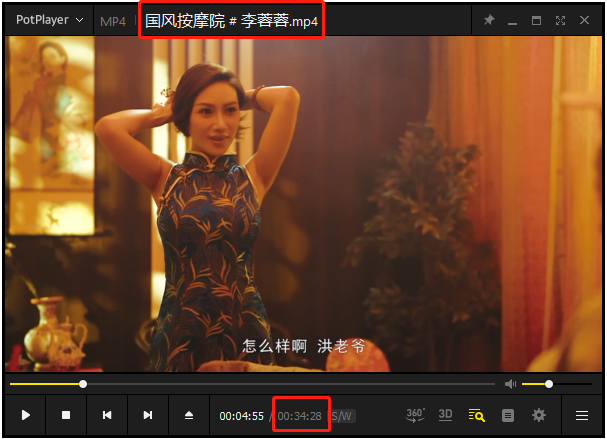Click the volume slider handle
Image resolution: width=607 pixels, height=439 pixels.
pos(549,384)
